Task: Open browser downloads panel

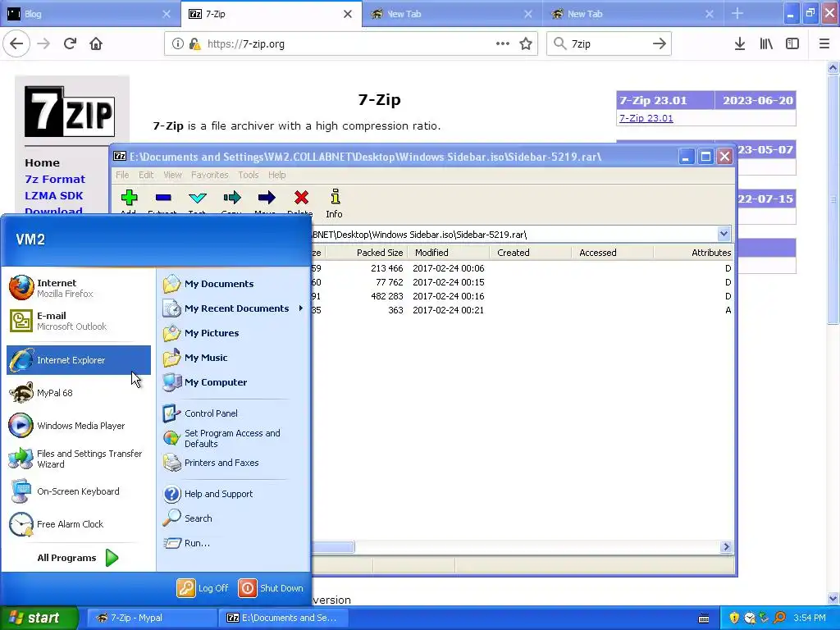Action: [x=740, y=44]
